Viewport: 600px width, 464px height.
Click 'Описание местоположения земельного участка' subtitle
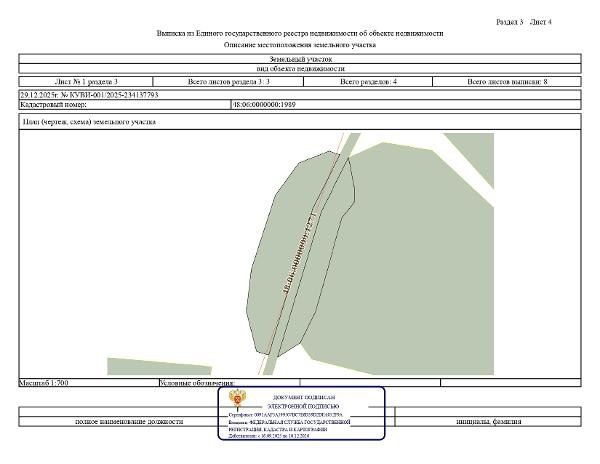300,45
